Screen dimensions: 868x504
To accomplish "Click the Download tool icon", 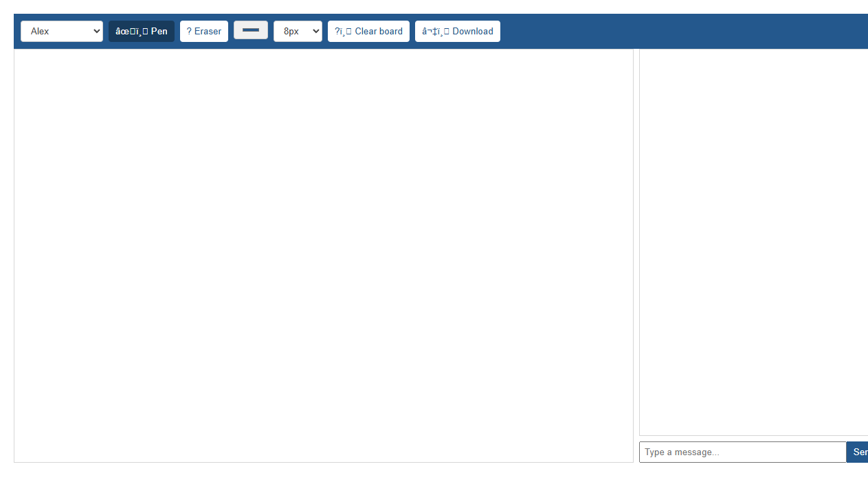I will coord(457,31).
